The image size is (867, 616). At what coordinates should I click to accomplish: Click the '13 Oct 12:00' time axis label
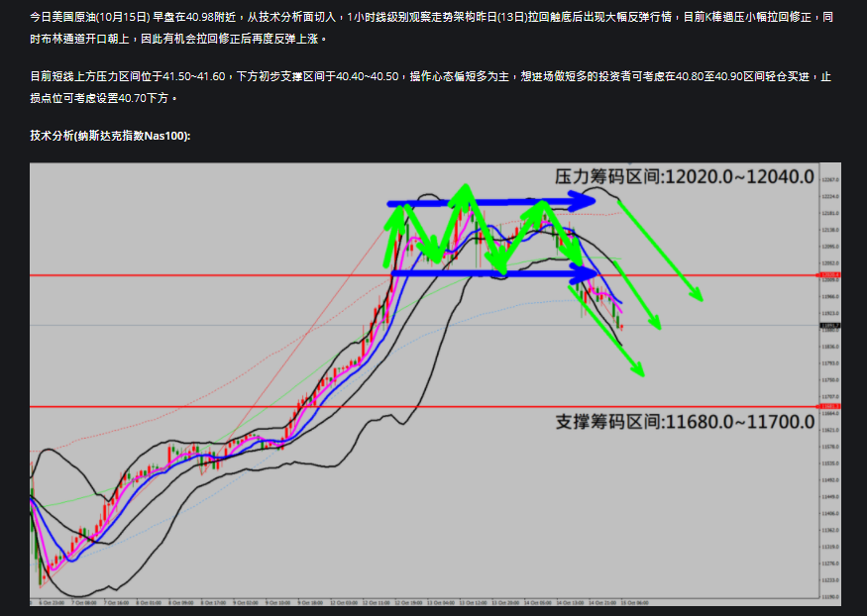tap(474, 602)
